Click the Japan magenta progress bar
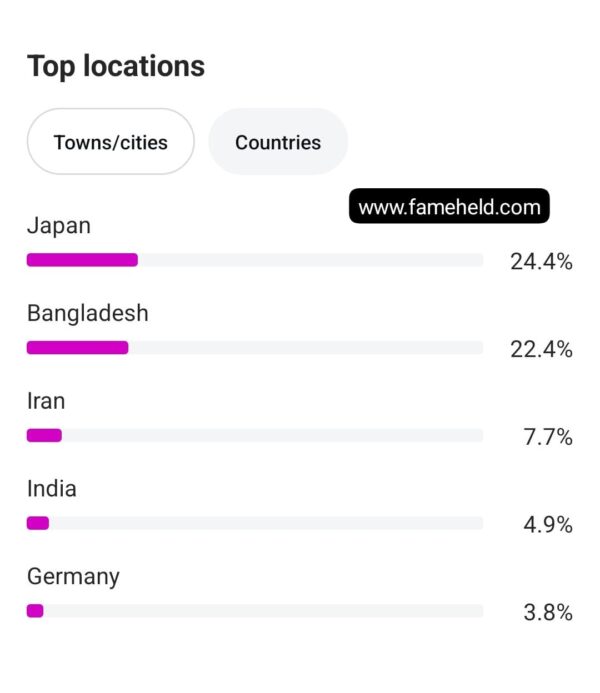Screen dimensions: 600x693 coord(82,260)
